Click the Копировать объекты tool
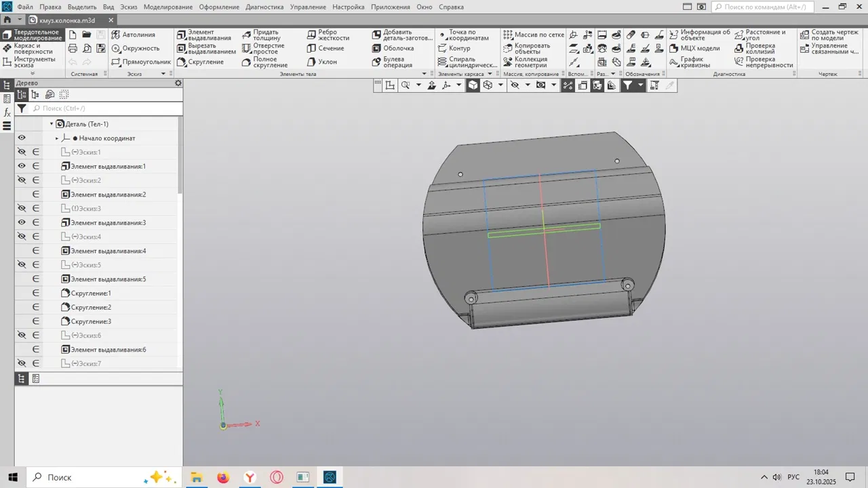Screen dimensions: 868x488 click(527, 49)
